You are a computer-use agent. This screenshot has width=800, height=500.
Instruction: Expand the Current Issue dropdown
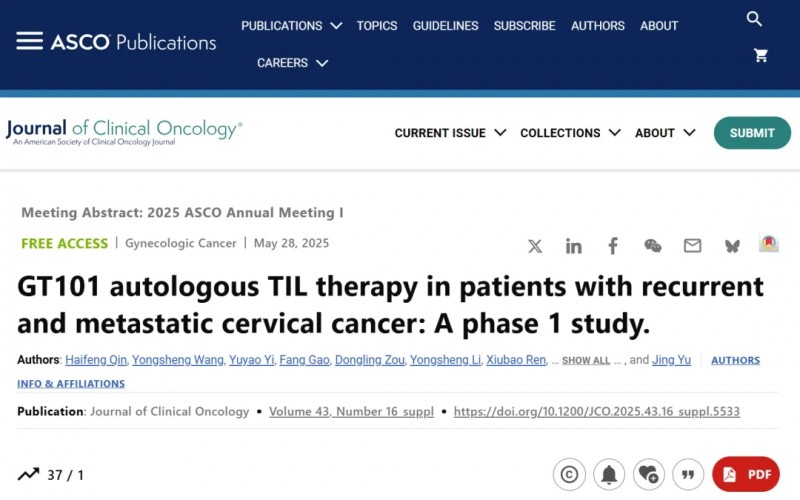(x=450, y=133)
